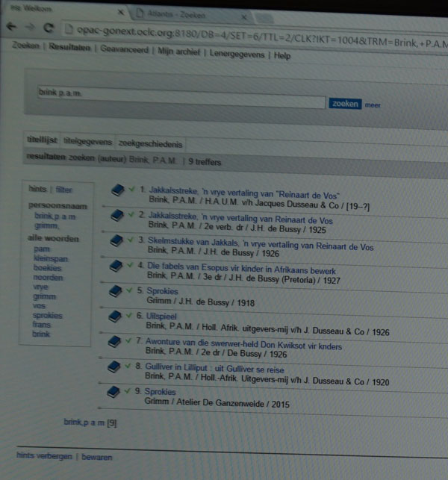Switch to the zoekgeschiedenis tab
The width and height of the screenshot is (448, 480).
coord(149,143)
